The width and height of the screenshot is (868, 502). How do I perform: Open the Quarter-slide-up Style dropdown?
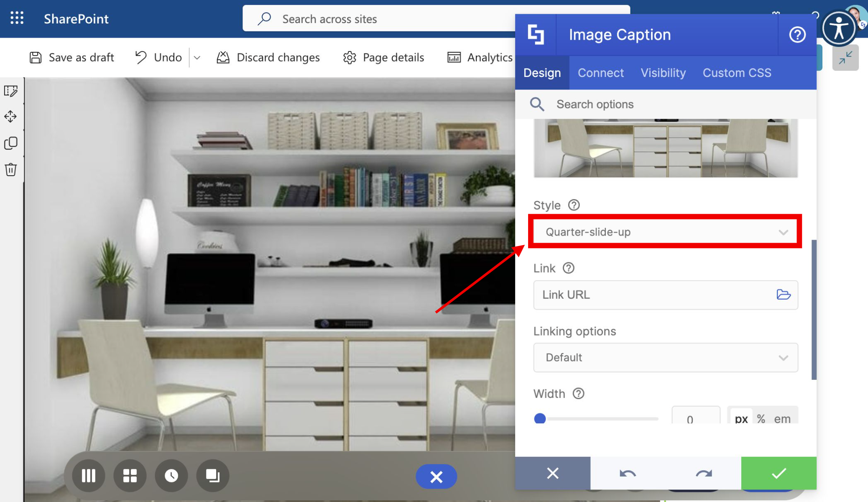tap(665, 232)
